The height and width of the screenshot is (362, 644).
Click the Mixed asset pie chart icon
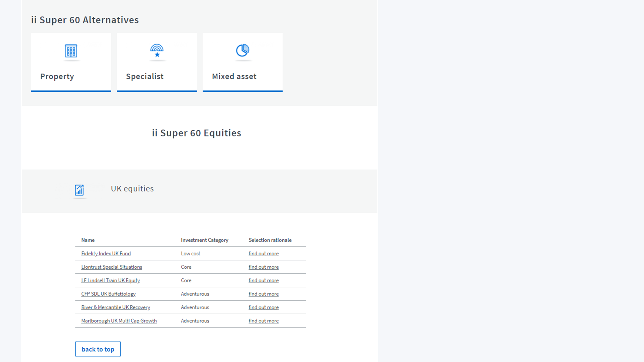(243, 50)
